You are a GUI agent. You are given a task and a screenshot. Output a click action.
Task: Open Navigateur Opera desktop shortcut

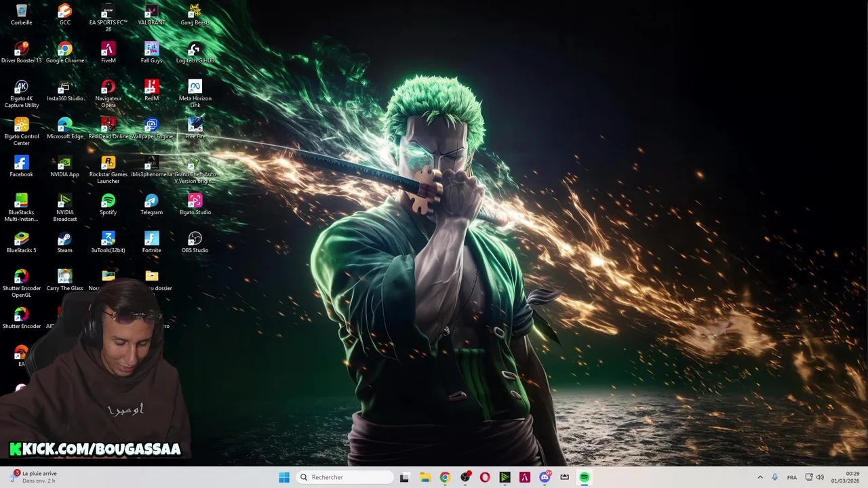(108, 94)
